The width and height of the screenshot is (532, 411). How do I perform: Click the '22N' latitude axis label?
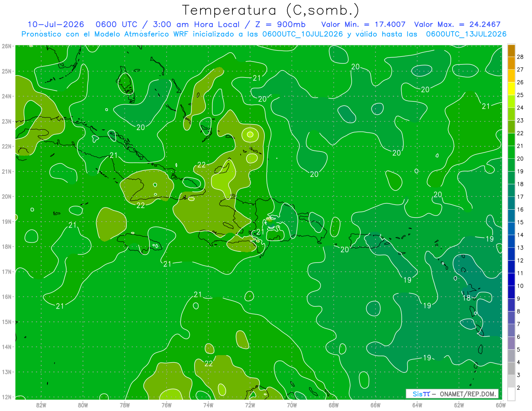(7, 146)
